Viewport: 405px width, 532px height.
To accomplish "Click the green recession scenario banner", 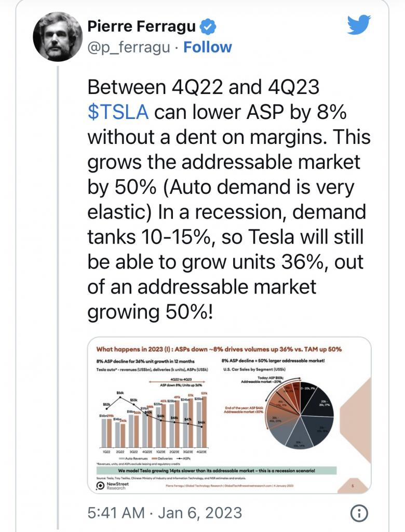I will click(217, 471).
